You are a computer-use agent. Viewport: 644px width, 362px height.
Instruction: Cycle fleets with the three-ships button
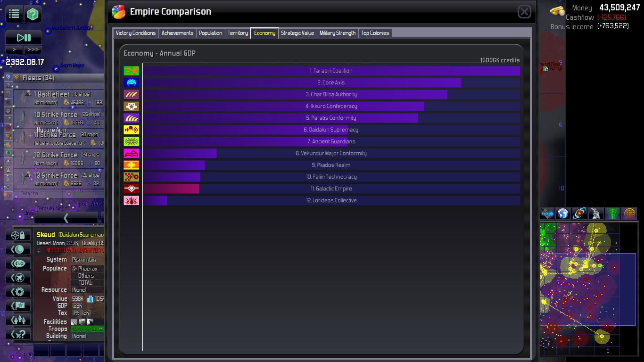[18, 320]
